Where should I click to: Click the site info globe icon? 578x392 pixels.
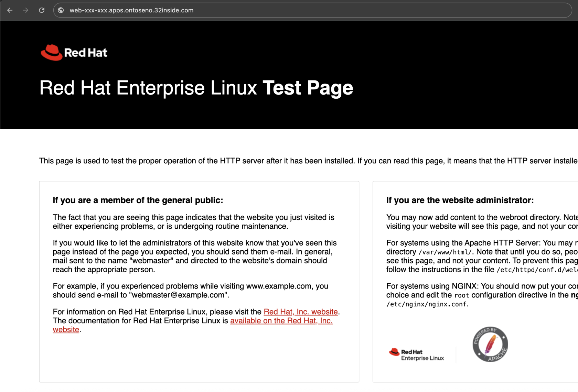(x=61, y=10)
